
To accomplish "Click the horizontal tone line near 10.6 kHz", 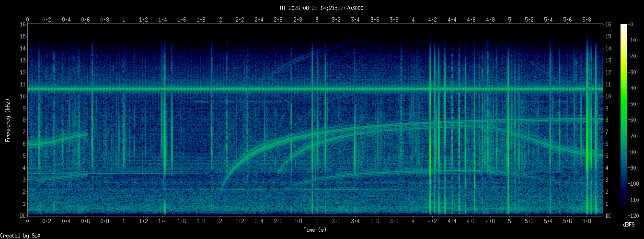I will tap(315, 89).
